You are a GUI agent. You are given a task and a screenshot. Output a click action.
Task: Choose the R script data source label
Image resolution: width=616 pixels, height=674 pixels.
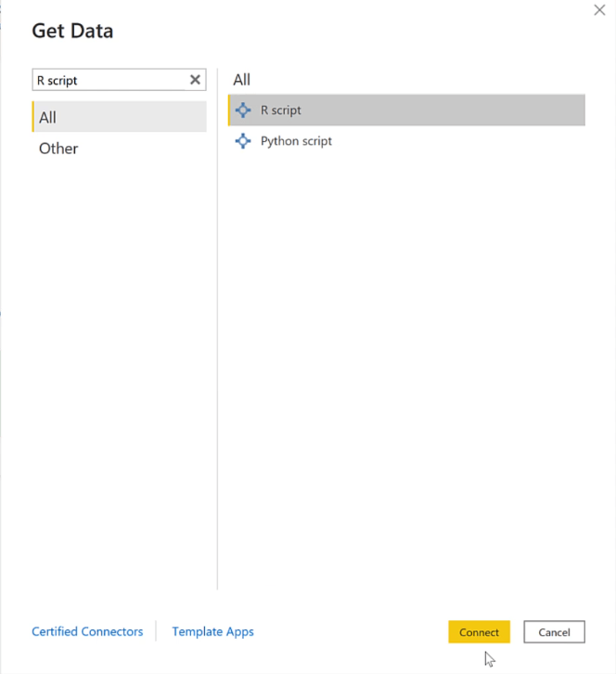tap(281, 110)
